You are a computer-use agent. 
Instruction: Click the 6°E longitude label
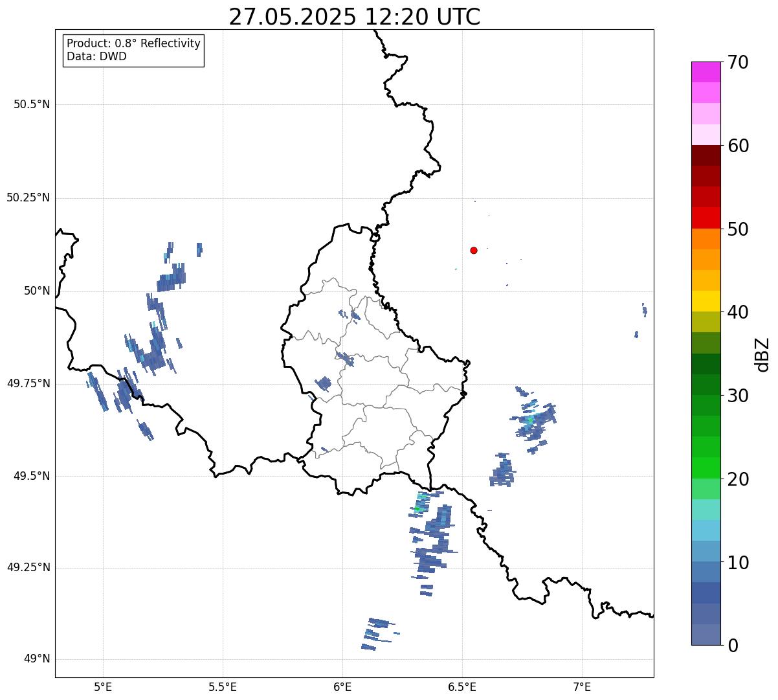coord(342,686)
